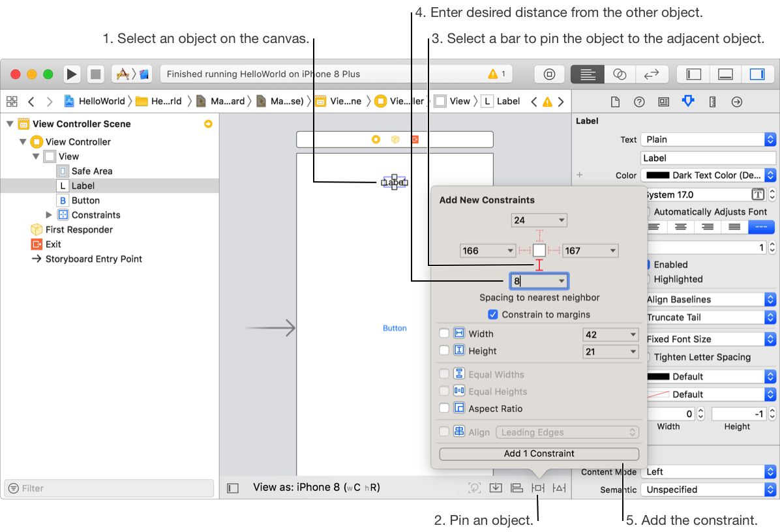Click the HelloWorld project in the jump bar
The width and height of the screenshot is (780, 532).
[x=95, y=102]
